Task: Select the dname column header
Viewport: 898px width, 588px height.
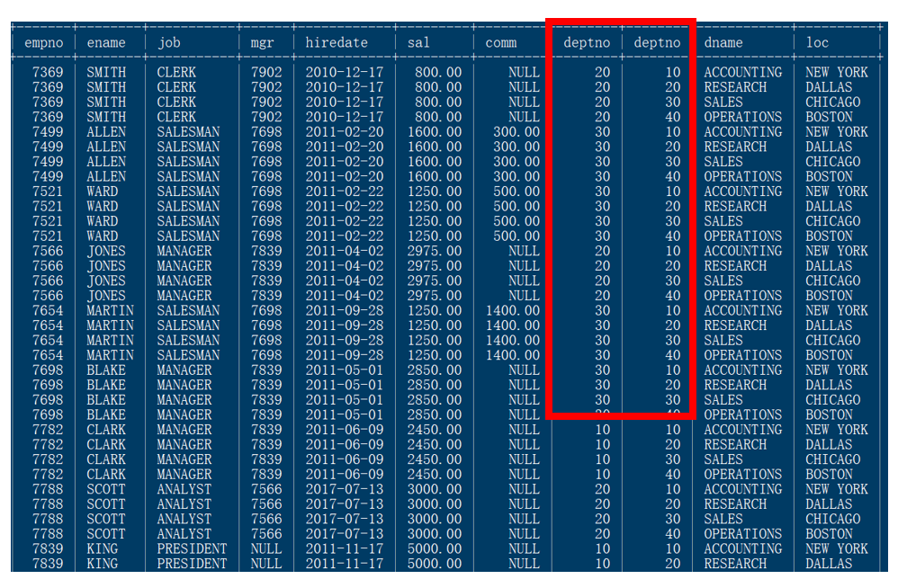Action: [x=723, y=43]
